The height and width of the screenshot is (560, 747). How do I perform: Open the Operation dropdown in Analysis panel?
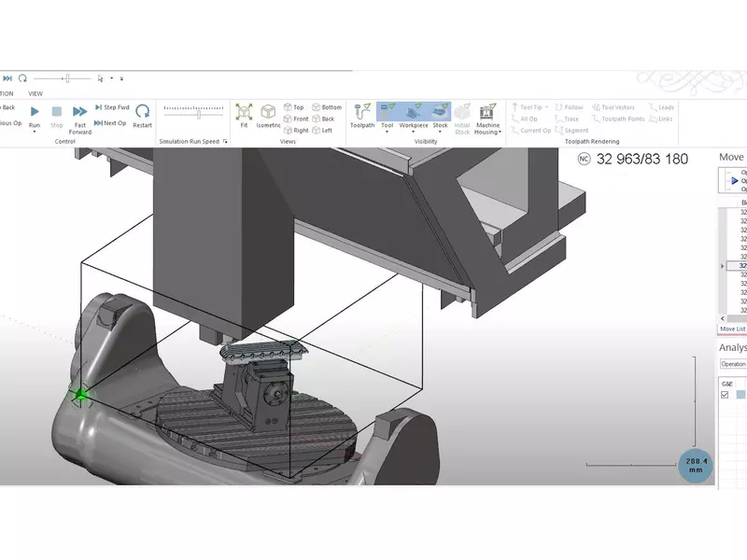[x=732, y=364]
